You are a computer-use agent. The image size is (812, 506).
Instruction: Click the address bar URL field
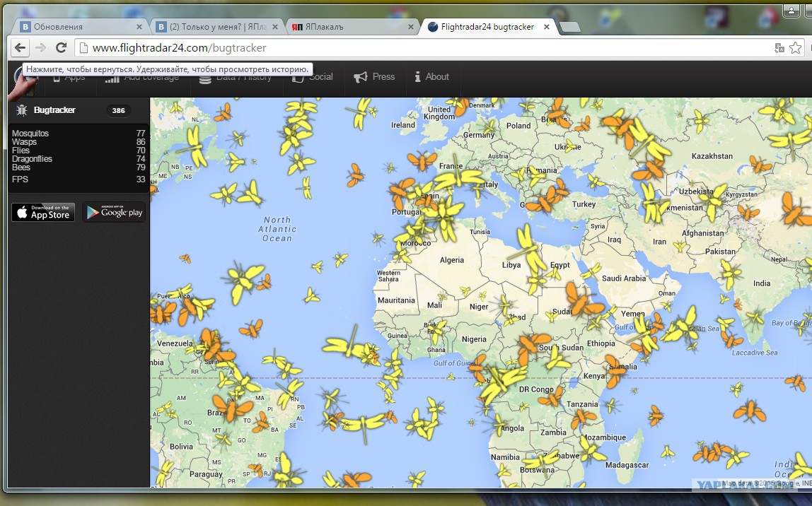pos(424,48)
